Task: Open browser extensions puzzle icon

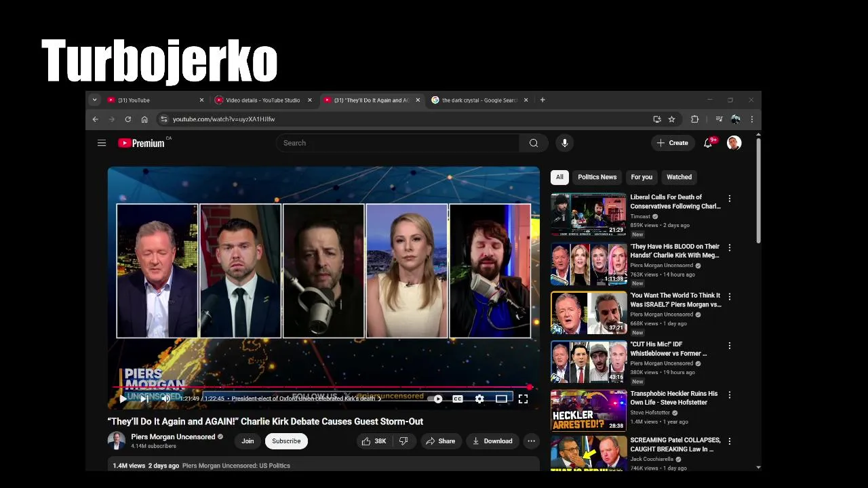Action: pyautogui.click(x=695, y=119)
